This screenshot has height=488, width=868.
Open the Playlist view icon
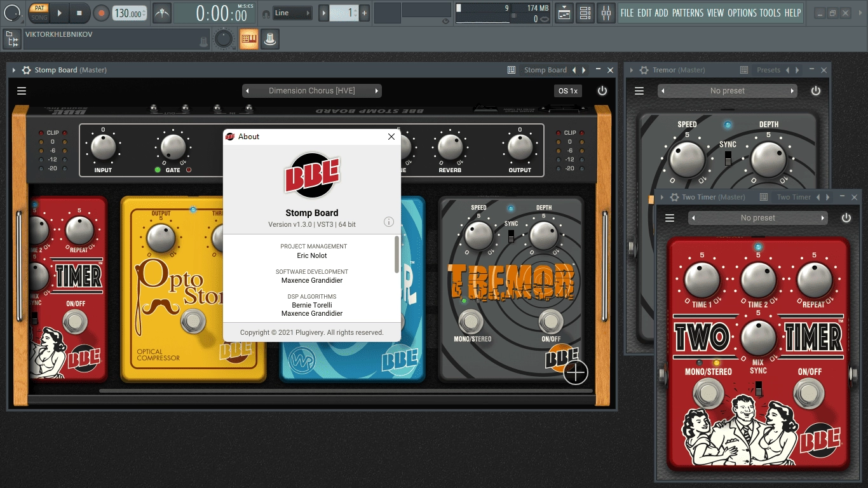pos(564,13)
